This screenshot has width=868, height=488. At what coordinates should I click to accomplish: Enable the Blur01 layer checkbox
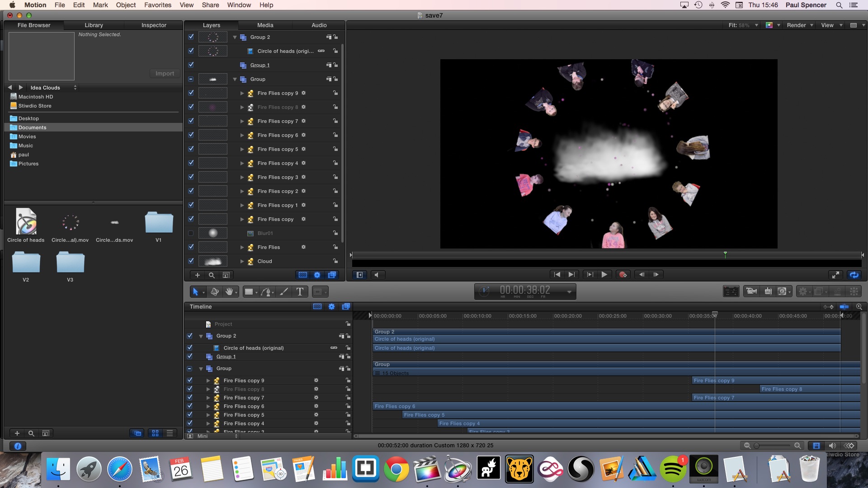[191, 233]
